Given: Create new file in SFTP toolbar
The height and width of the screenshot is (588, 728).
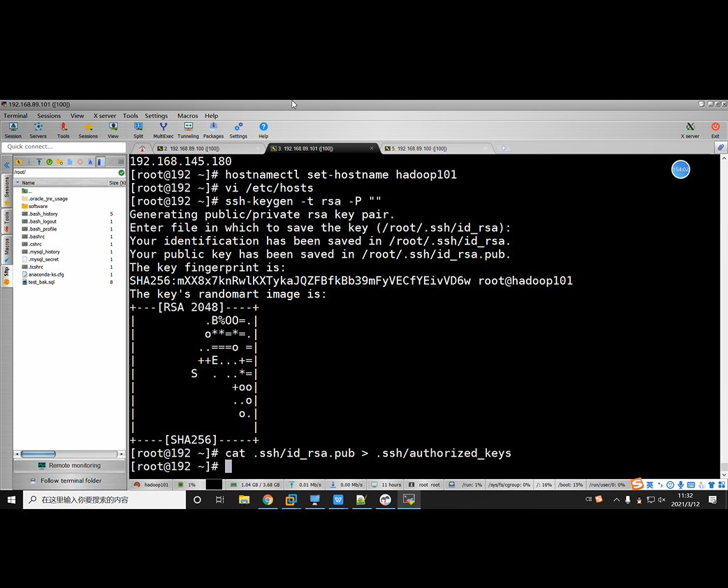Looking at the screenshot, I should coord(70,162).
